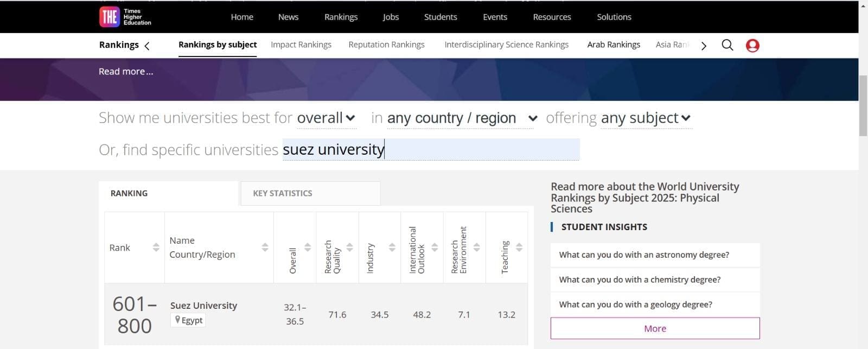This screenshot has height=349, width=868.
Task: Click the overall score 32.1–36.5
Action: point(295,315)
